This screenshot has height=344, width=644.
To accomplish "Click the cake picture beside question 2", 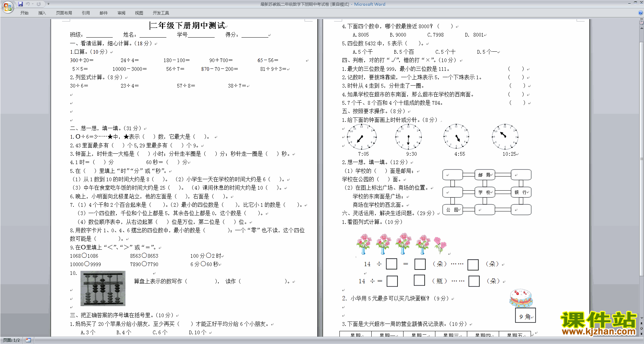I will [521, 298].
